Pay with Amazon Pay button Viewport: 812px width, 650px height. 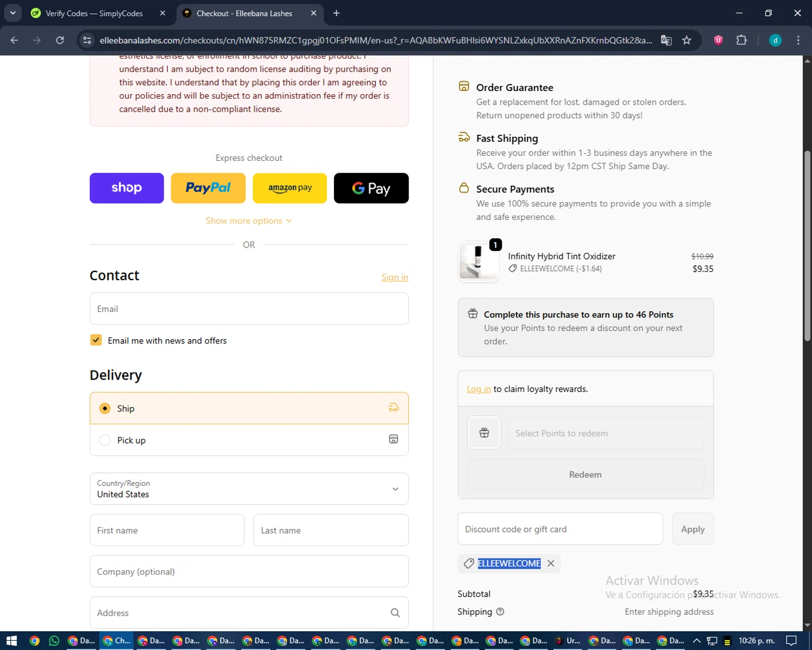290,188
